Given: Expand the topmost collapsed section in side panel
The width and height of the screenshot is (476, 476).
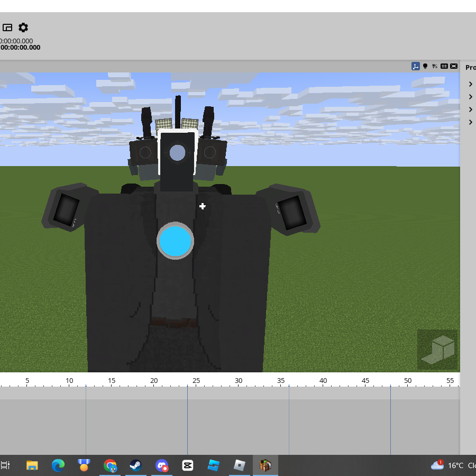Looking at the screenshot, I should coord(471,84).
